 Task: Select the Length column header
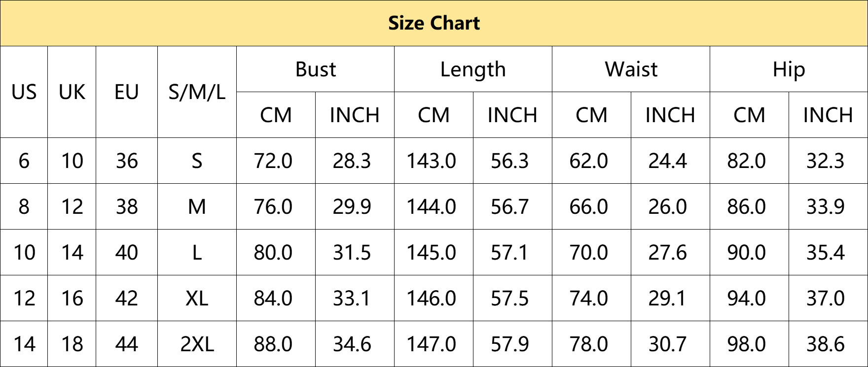point(473,69)
